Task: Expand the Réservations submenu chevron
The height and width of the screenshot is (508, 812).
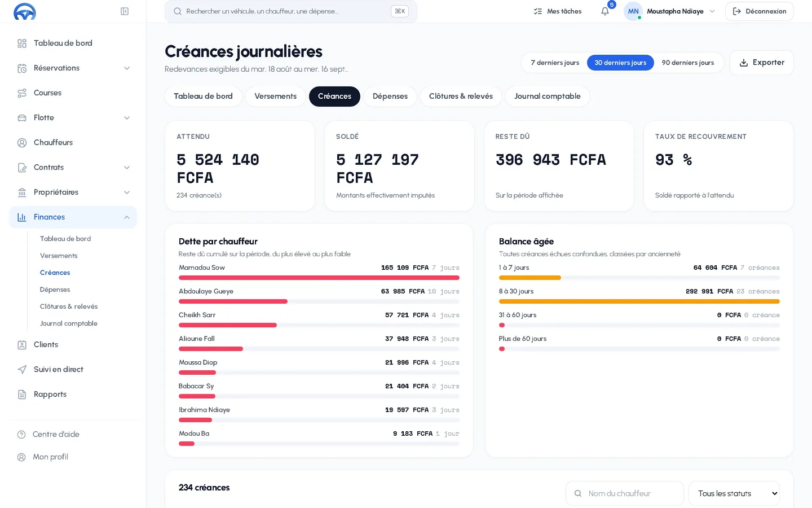Action: click(127, 68)
